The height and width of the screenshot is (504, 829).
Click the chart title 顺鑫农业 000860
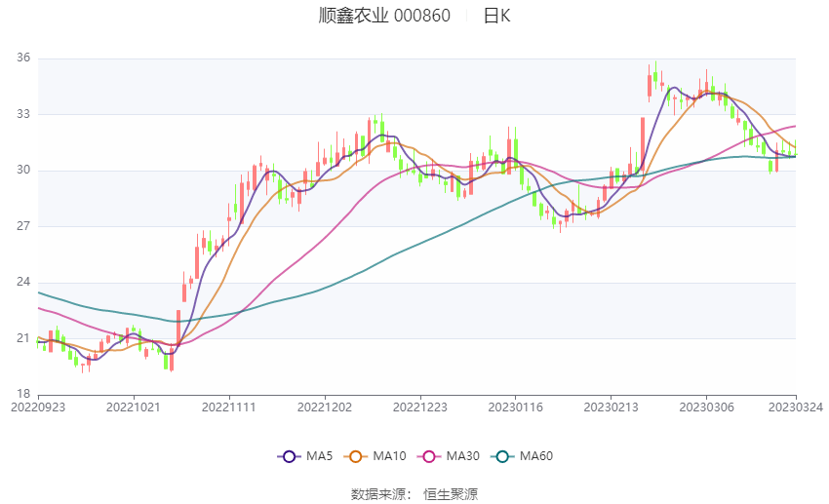(x=384, y=16)
